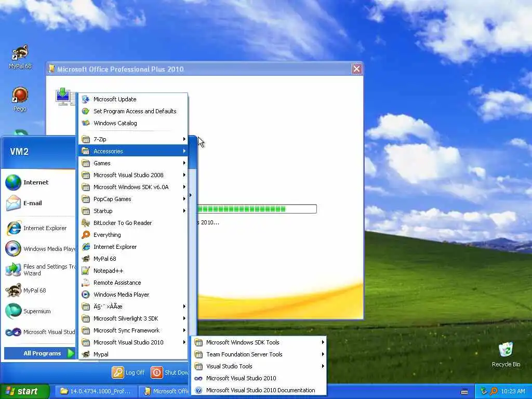Expand PopCap Games submenu arrow
The height and width of the screenshot is (399, 532).
coord(184,199)
